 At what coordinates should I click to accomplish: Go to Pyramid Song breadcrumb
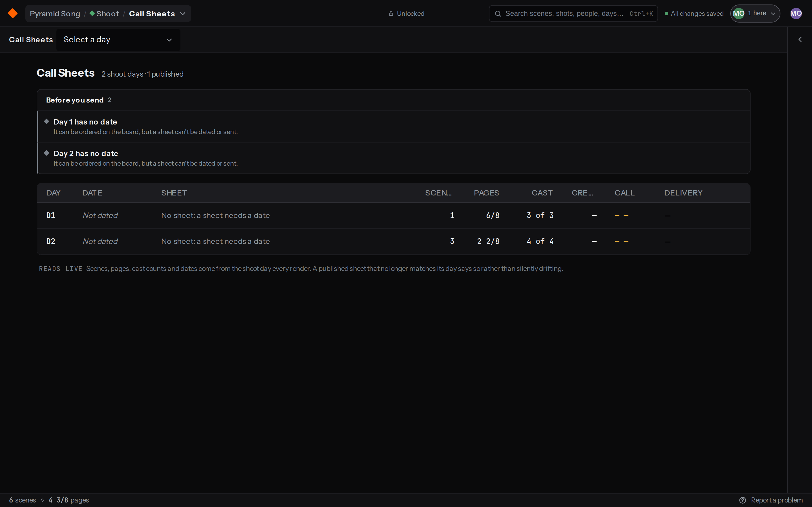pyautogui.click(x=55, y=14)
